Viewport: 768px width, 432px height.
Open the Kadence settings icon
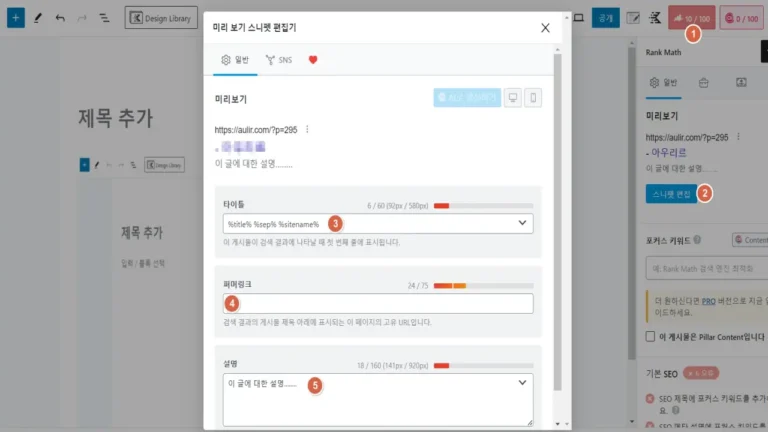pos(655,18)
